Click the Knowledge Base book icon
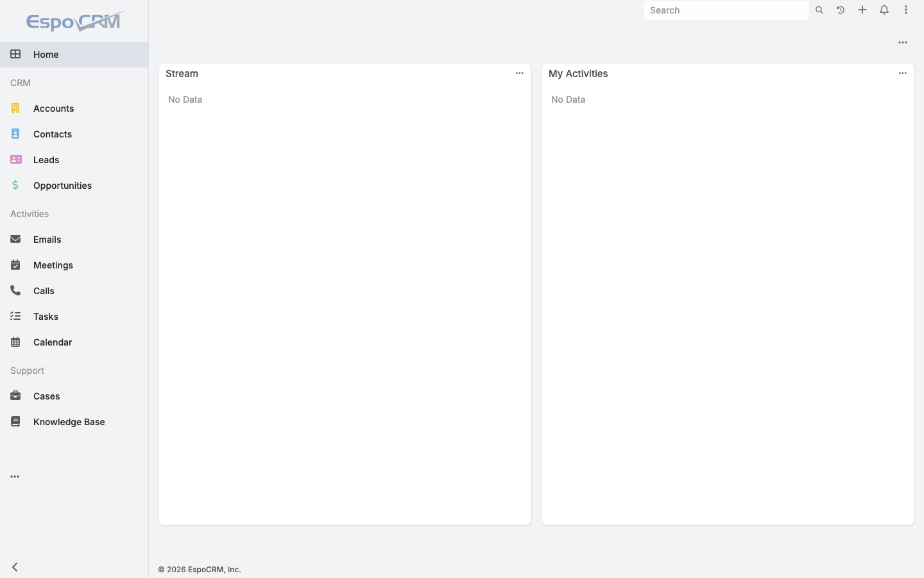 [15, 422]
